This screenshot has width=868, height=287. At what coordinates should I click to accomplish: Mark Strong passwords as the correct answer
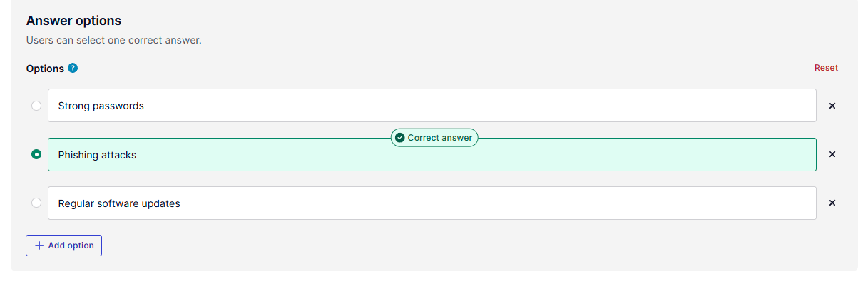click(36, 106)
